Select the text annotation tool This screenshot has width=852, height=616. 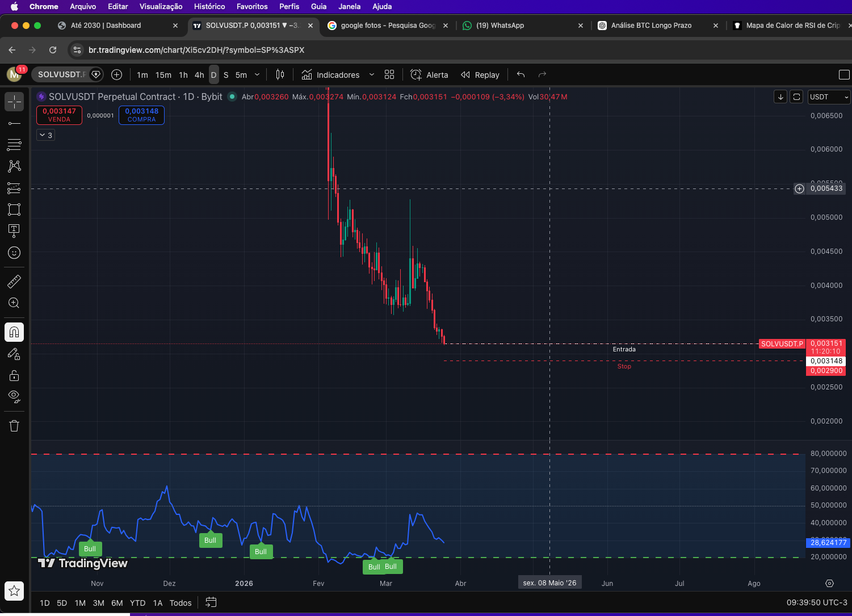pos(14,230)
